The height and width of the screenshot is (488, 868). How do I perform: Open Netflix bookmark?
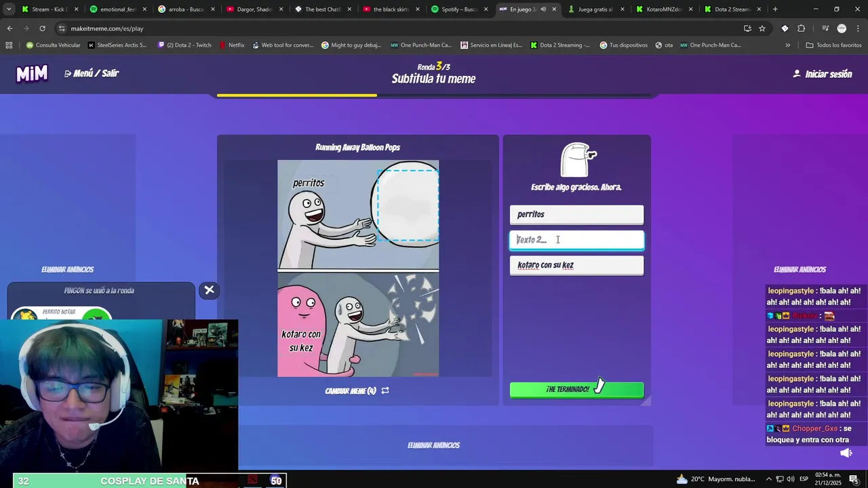click(x=231, y=45)
